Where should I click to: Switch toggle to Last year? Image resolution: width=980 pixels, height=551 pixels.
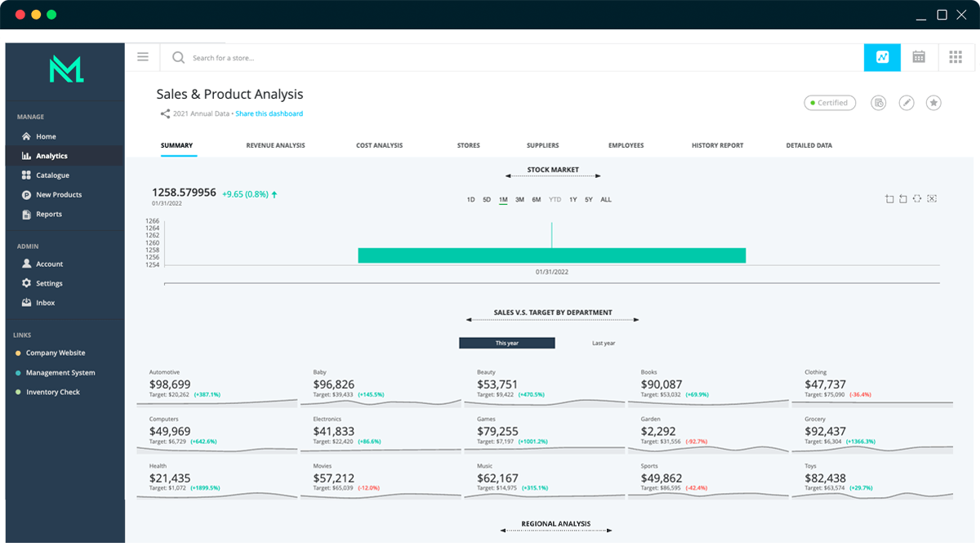click(604, 343)
